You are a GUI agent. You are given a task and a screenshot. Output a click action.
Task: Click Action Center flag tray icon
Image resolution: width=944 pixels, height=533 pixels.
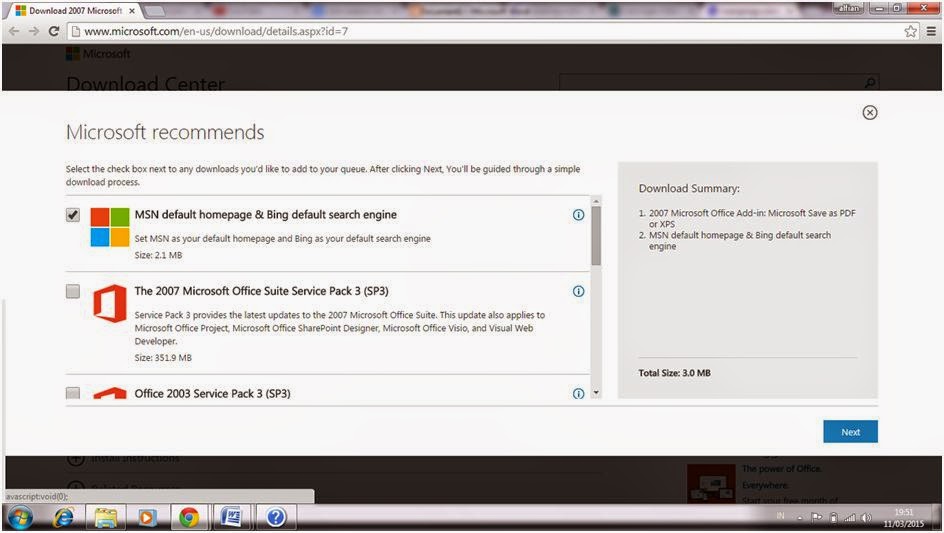816,517
